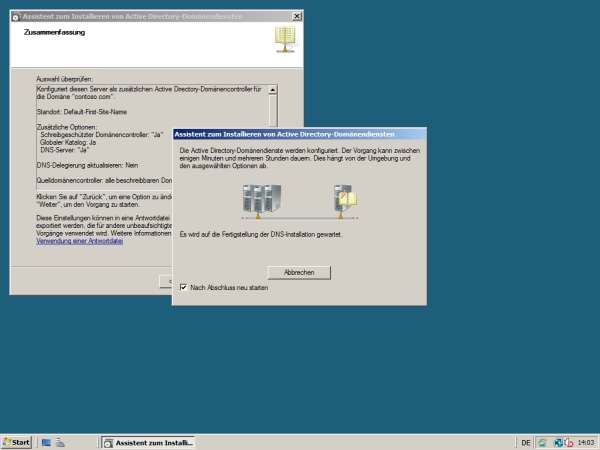Toggle 'Nach Abschluss neu starten' checkbox
600x450 pixels.
[x=183, y=287]
